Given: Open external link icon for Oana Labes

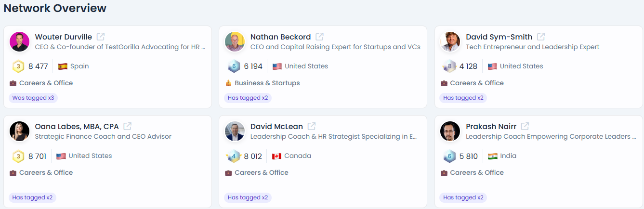Looking at the screenshot, I should (127, 126).
